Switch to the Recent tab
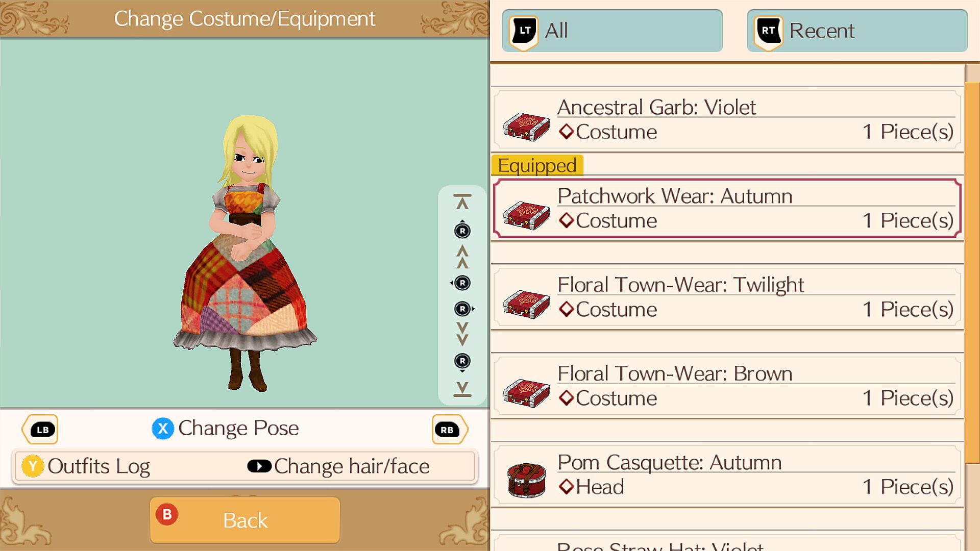 click(x=857, y=31)
